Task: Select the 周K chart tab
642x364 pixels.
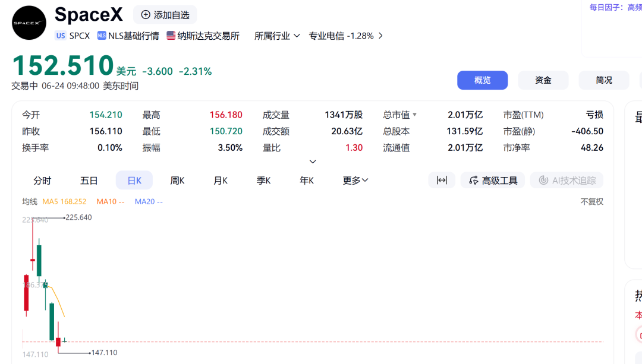Action: [177, 181]
